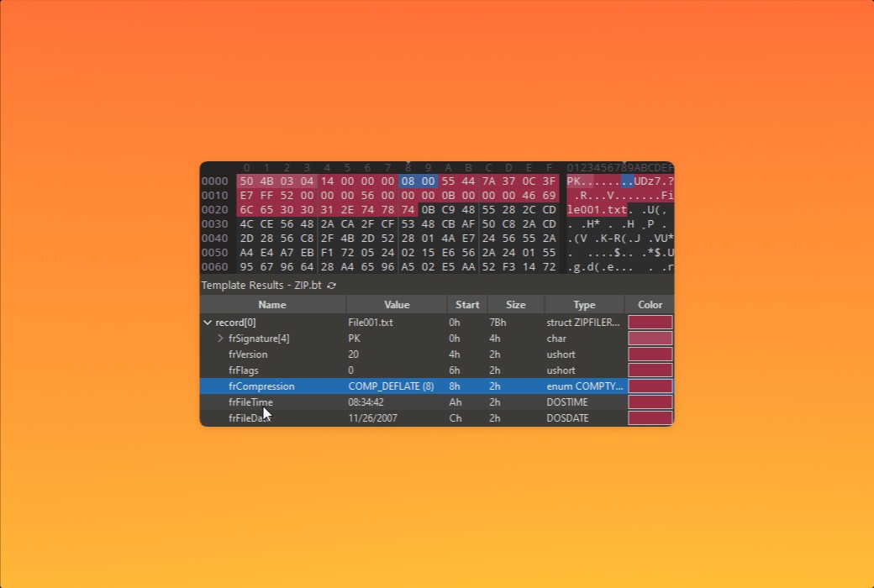Select the frCompression template field
The image size is (874, 588).
pos(259,386)
